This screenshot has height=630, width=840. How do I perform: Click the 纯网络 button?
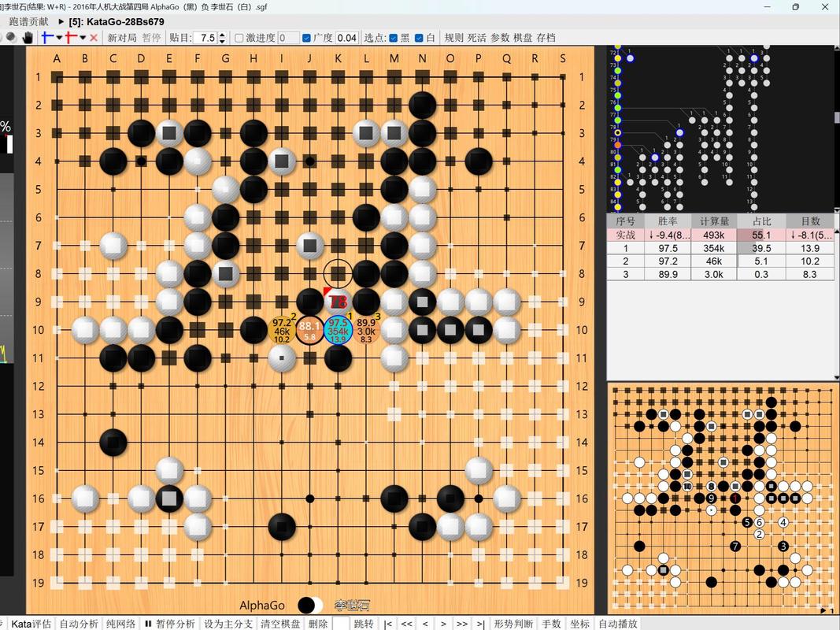[121, 624]
